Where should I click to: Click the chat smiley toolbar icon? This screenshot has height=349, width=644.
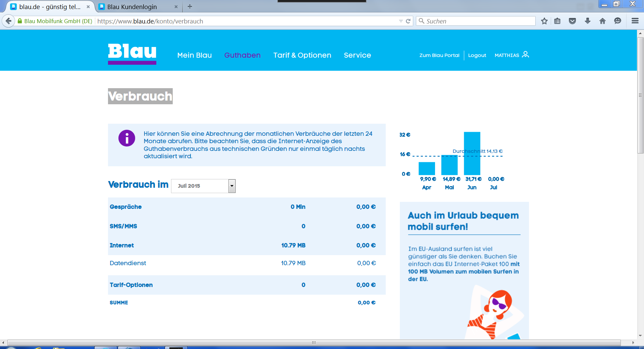tap(618, 21)
